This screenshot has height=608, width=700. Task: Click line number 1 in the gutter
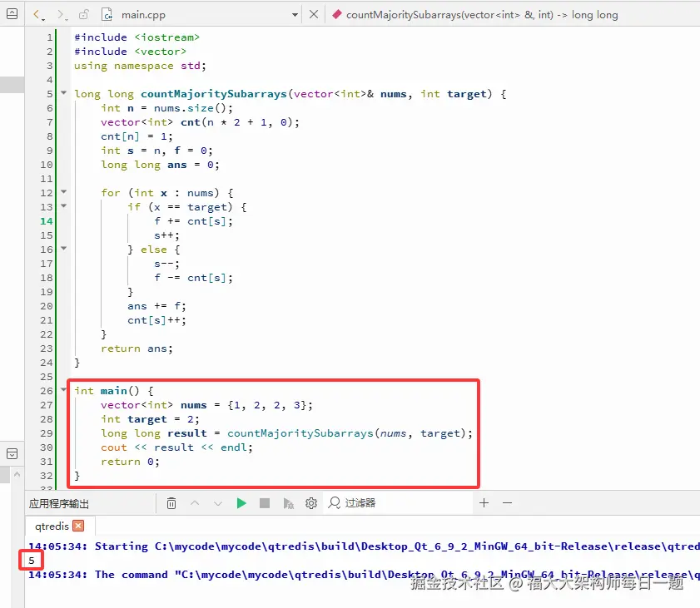pos(50,37)
